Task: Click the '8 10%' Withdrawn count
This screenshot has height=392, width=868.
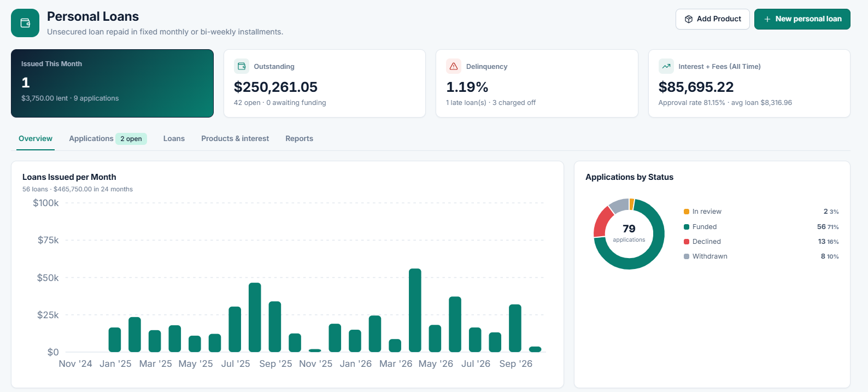Action: [x=830, y=256]
